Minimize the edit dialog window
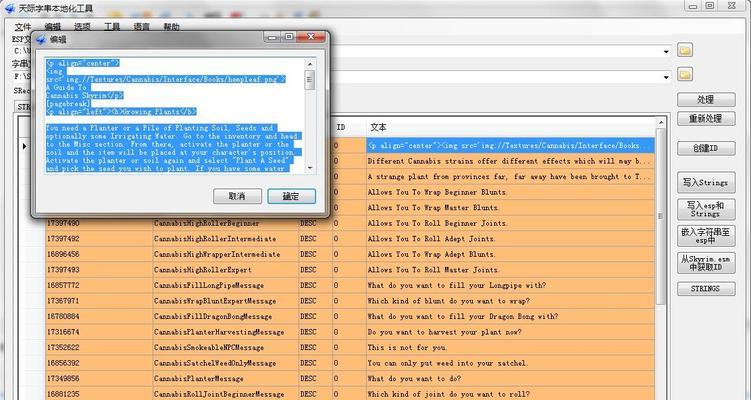The width and height of the screenshot is (751, 400). tap(273, 36)
